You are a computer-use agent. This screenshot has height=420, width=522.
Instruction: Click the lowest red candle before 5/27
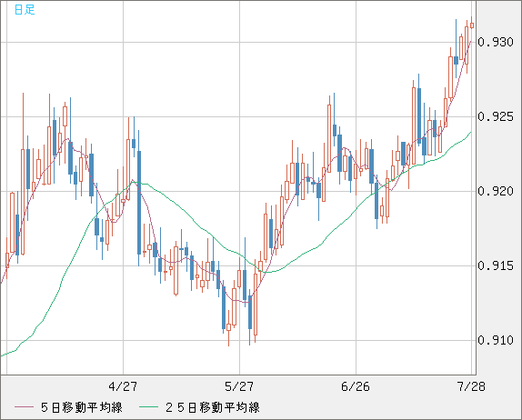tap(228, 327)
